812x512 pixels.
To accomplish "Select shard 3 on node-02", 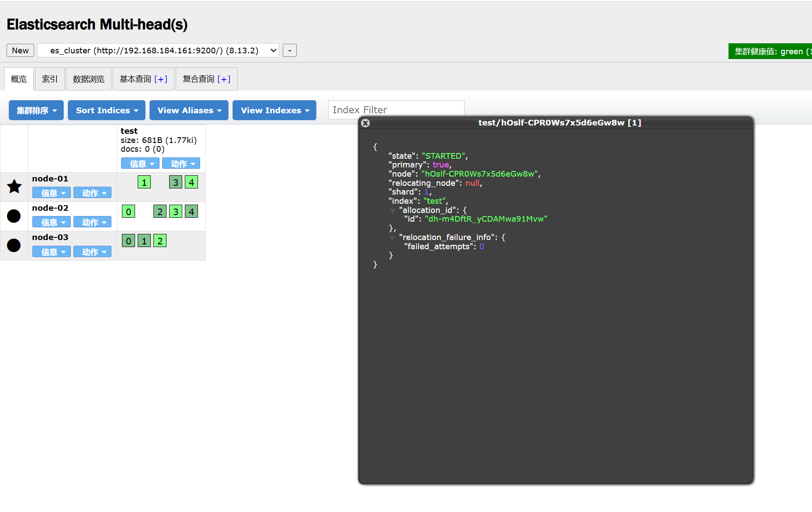I will point(176,212).
